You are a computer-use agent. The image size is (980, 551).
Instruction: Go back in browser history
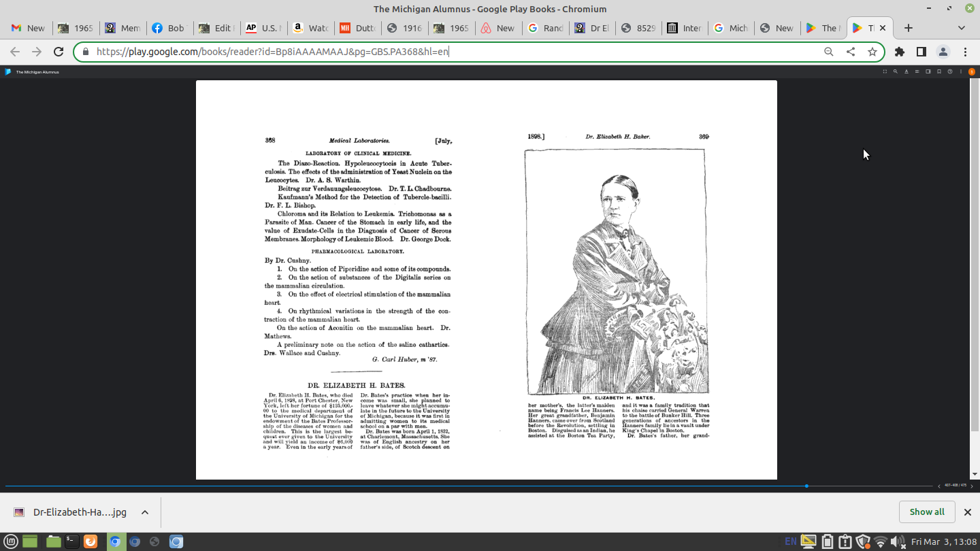15,52
